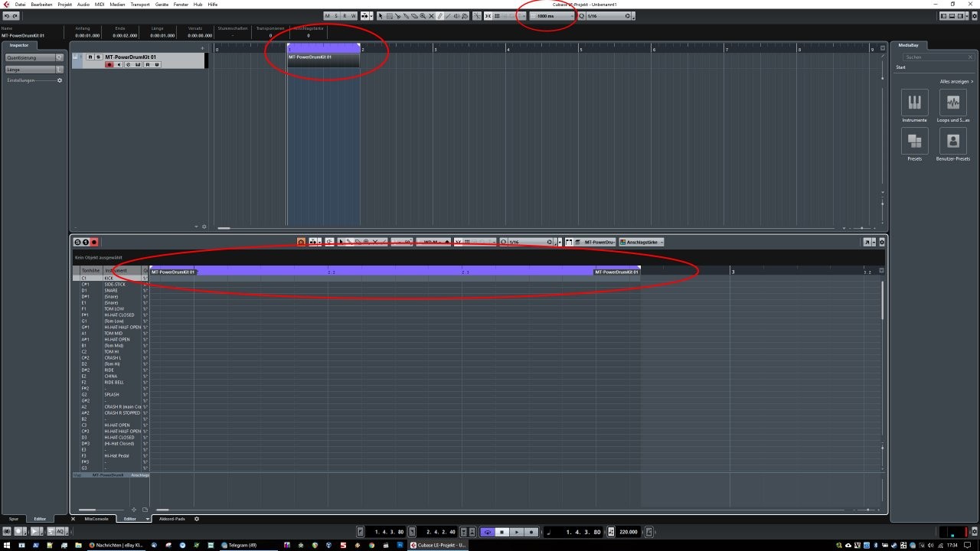Image resolution: width=980 pixels, height=551 pixels.
Task: Toggle Solo Editor button in drum editor
Action: click(77, 242)
